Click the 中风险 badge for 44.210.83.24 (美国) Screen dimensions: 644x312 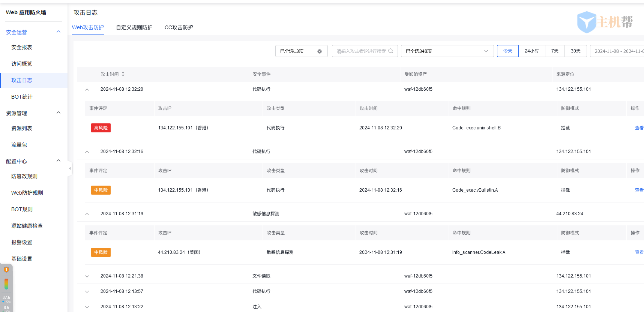(x=101, y=252)
